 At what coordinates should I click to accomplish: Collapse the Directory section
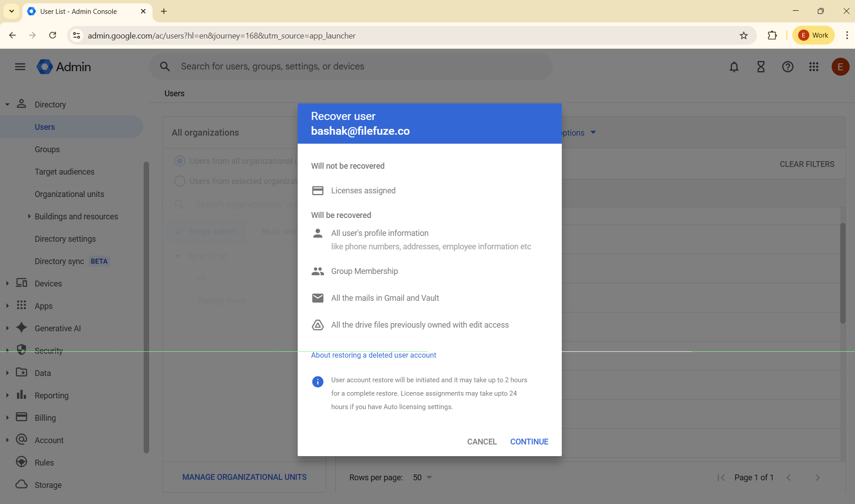coord(7,104)
